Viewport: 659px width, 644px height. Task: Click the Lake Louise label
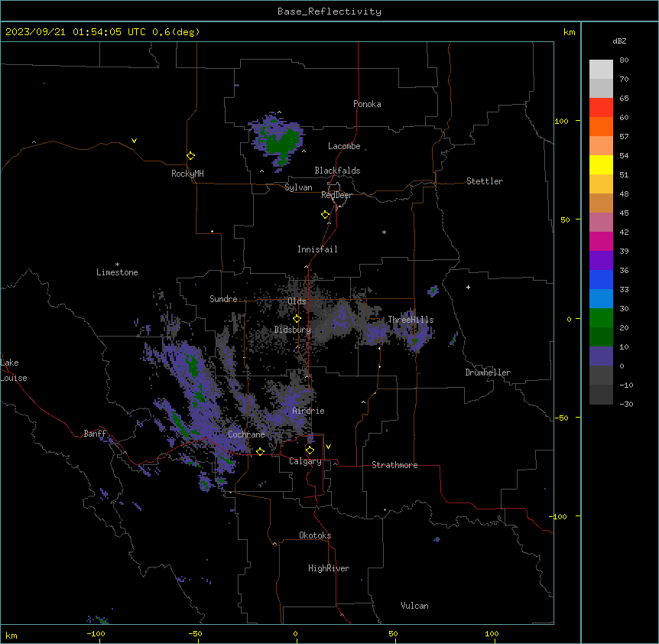(x=14, y=370)
